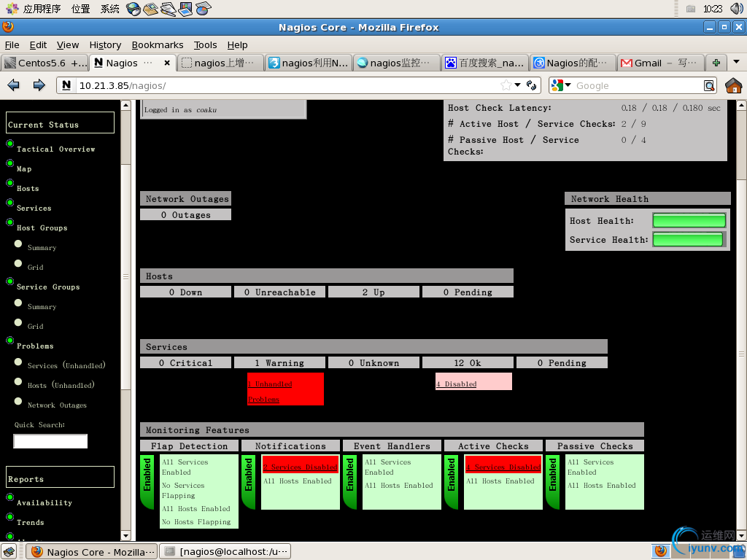
Task: Click the keyboard indicator icon near clock
Action: point(691,9)
